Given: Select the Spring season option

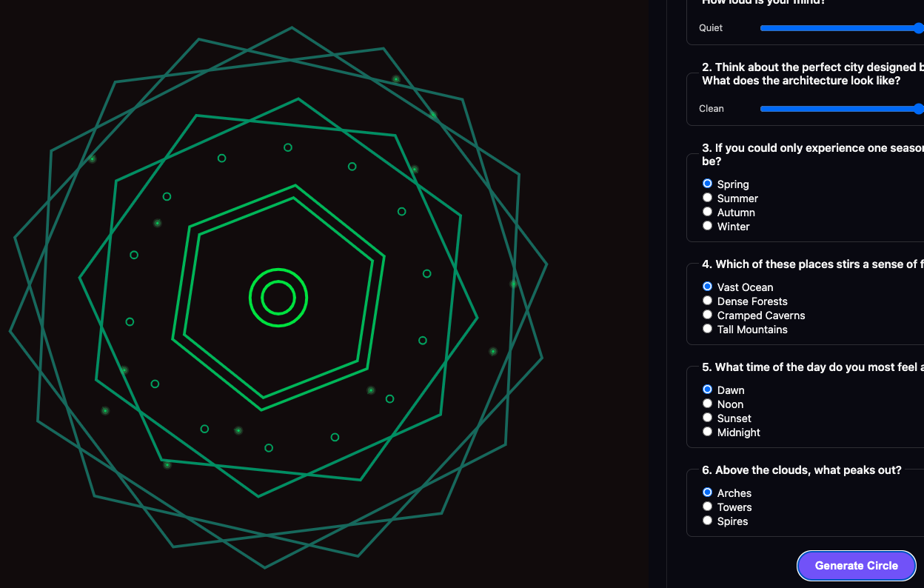Looking at the screenshot, I should (708, 184).
